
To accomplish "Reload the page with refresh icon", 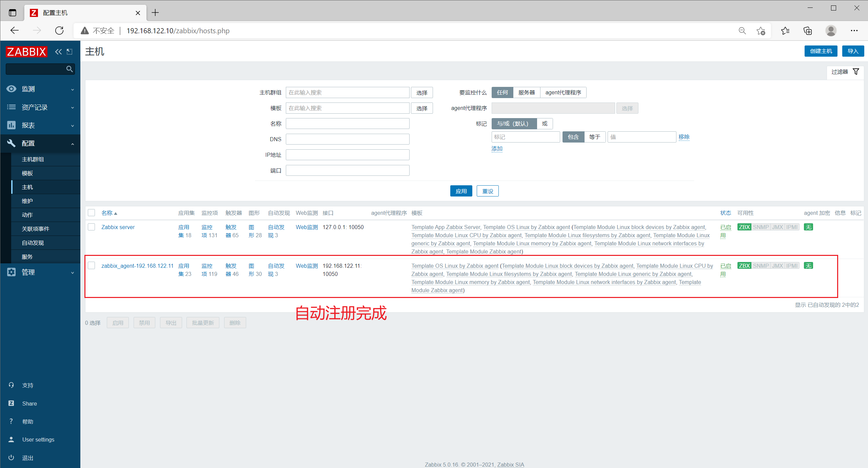I will pyautogui.click(x=59, y=31).
